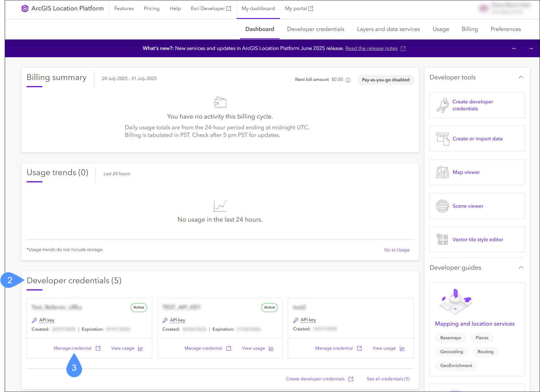Open the Usage tab
Screen dimensions: 540x392
coord(441,29)
